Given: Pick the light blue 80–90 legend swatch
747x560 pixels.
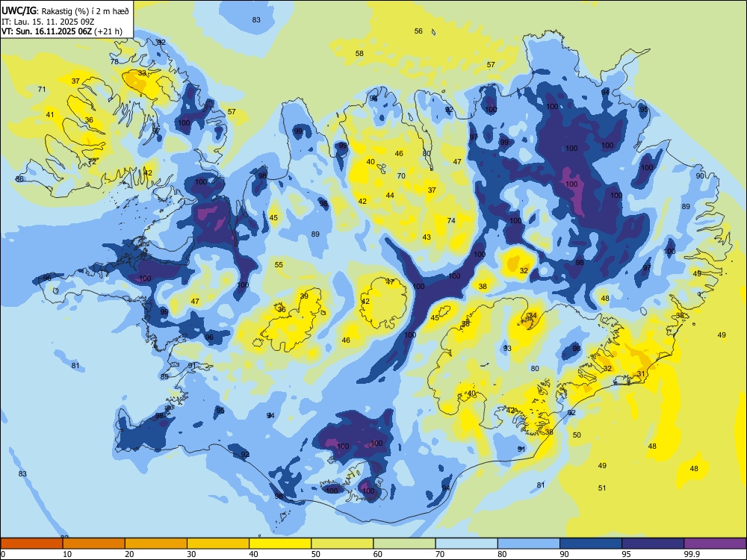Looking at the screenshot, I should pyautogui.click(x=529, y=544).
